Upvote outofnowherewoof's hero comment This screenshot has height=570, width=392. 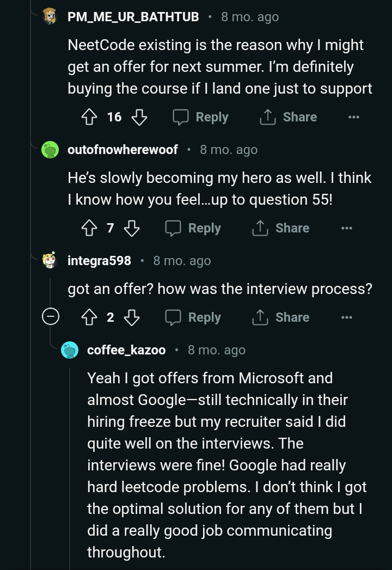[x=89, y=228]
